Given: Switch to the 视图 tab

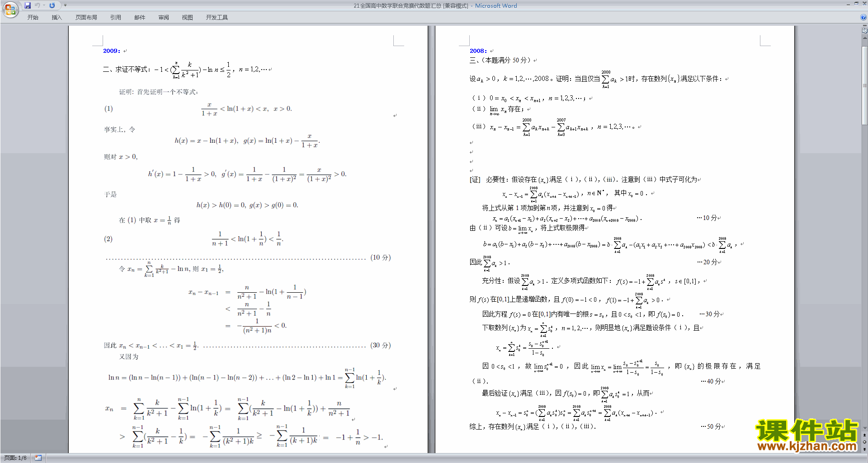Looking at the screenshot, I should click(187, 17).
